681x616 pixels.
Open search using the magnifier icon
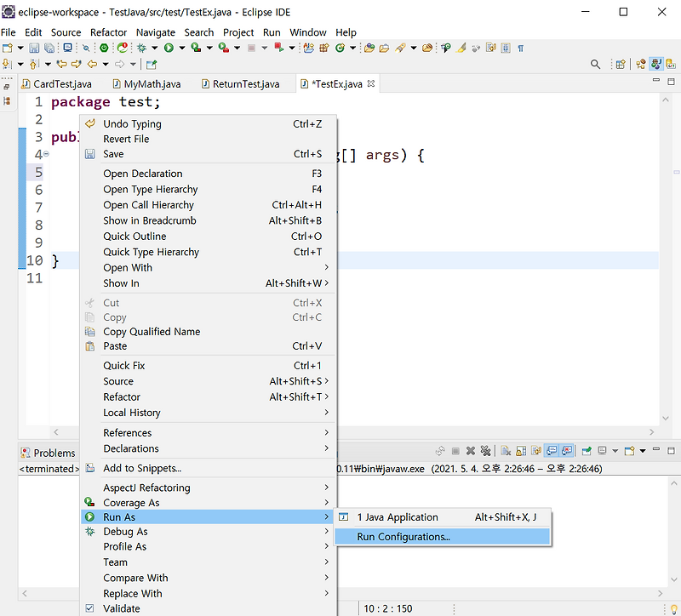596,62
